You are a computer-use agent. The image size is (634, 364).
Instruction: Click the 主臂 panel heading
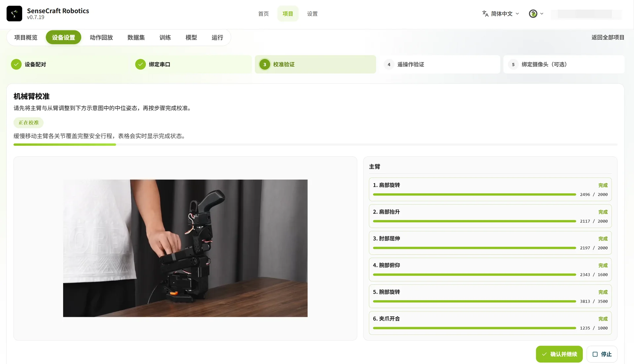point(374,167)
